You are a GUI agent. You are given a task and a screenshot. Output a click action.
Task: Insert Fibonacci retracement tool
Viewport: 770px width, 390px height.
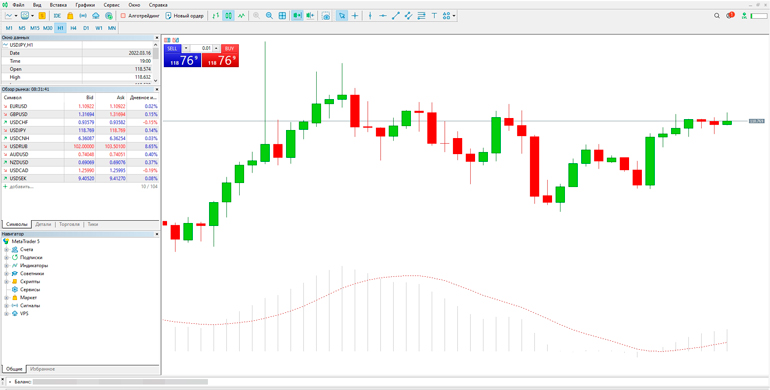pos(421,16)
